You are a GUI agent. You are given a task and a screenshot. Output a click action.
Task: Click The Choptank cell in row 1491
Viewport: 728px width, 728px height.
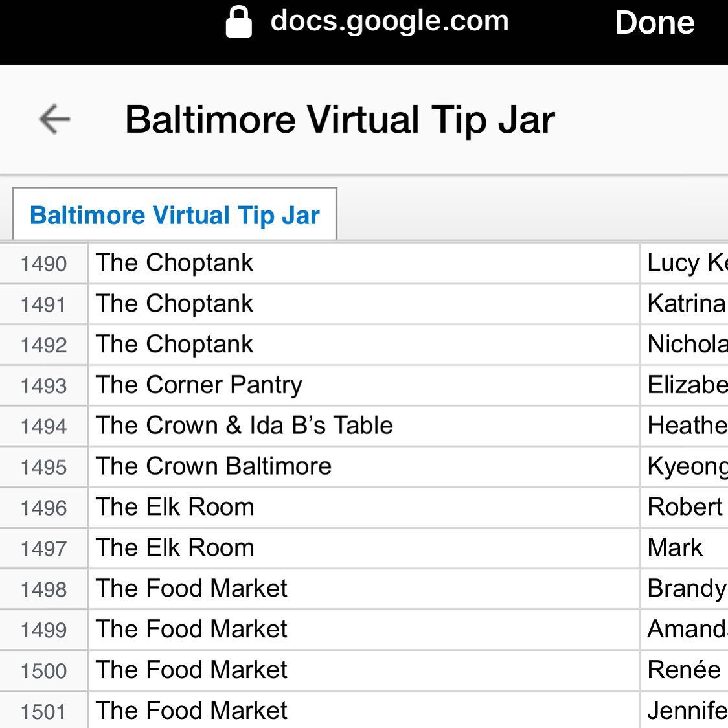[x=364, y=304]
